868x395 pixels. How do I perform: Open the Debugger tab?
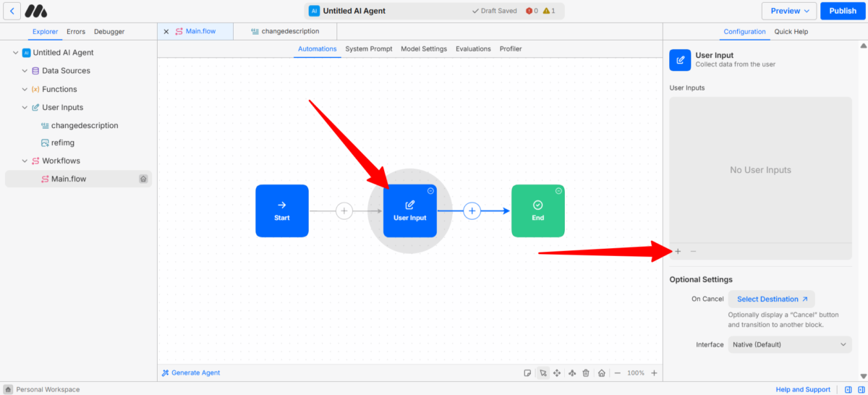point(109,32)
